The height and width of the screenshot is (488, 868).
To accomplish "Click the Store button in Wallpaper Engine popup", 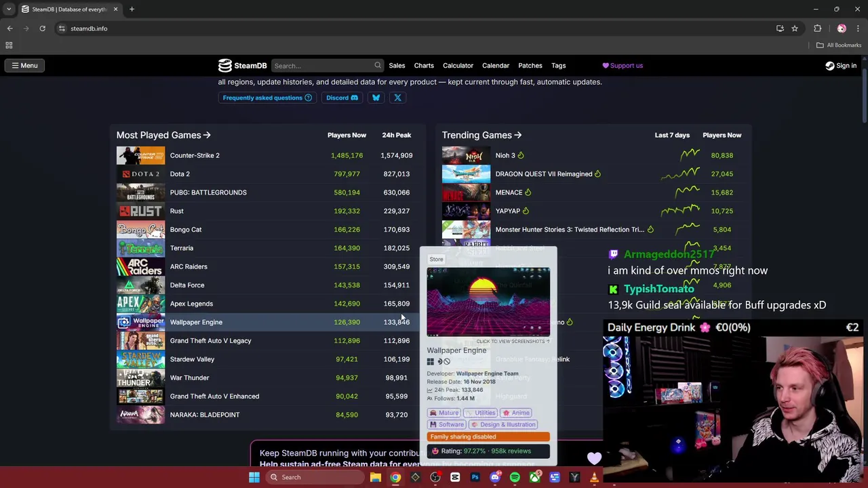I will 436,259.
